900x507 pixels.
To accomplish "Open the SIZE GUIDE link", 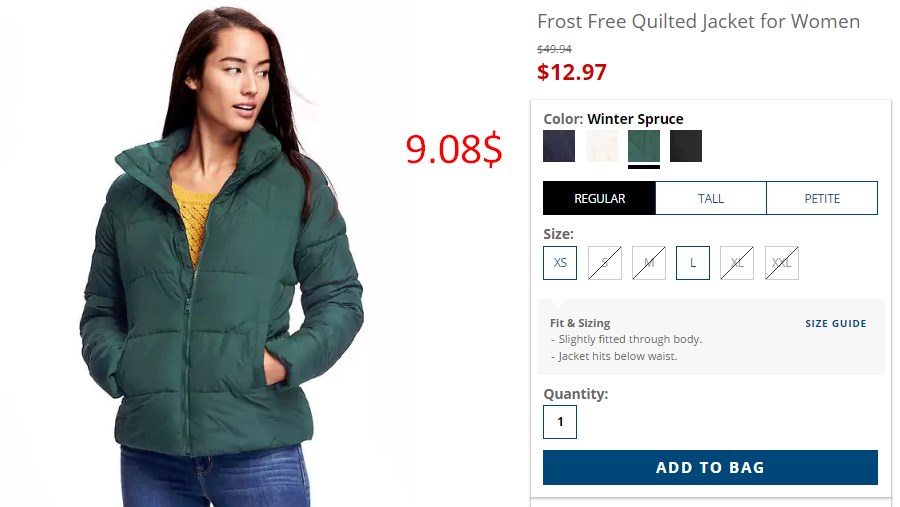I will [x=836, y=324].
